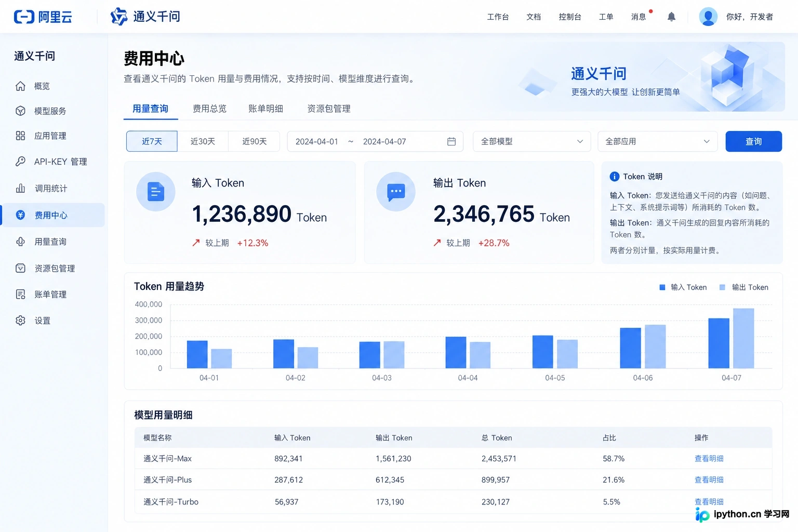Click the 应用管理 grid icon in sidebar
This screenshot has width=798, height=532.
coord(20,136)
